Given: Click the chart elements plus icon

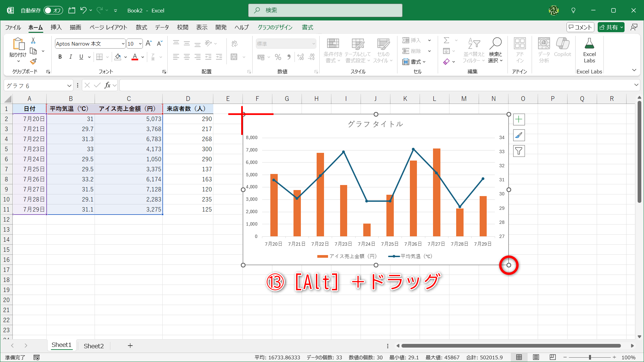Looking at the screenshot, I should 519,119.
